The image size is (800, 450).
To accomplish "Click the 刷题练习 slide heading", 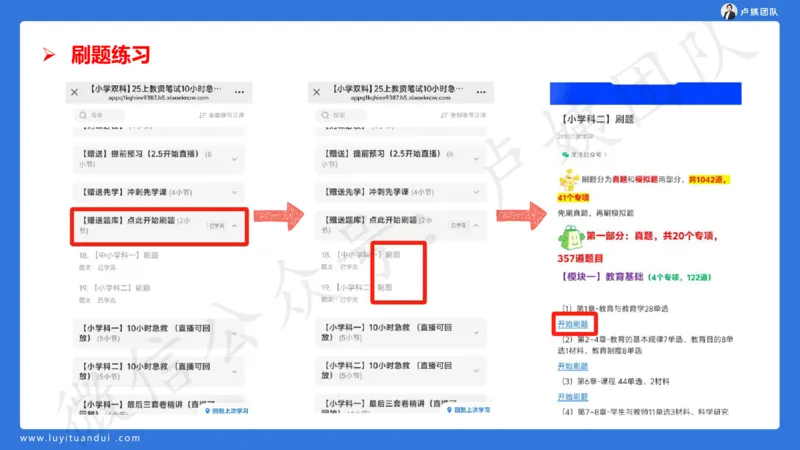I will pos(110,55).
